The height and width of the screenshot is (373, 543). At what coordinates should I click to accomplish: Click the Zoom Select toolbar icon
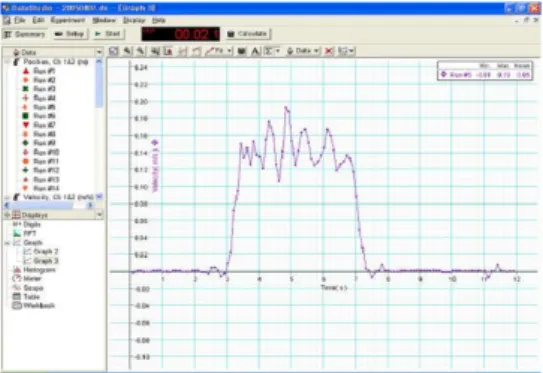pyautogui.click(x=155, y=51)
